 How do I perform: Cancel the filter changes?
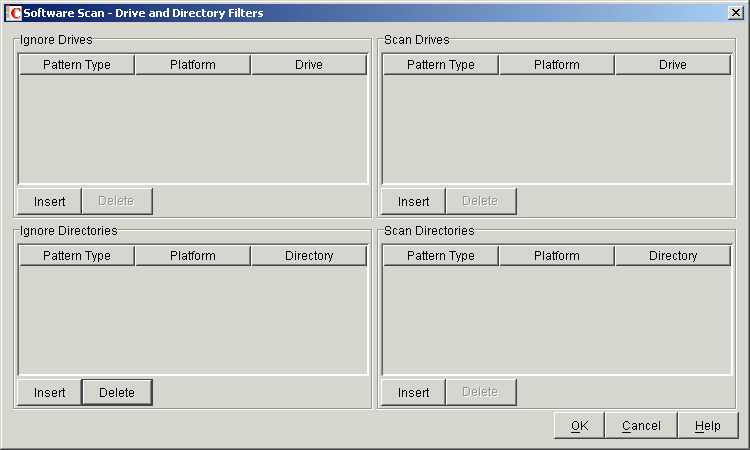pyautogui.click(x=641, y=425)
